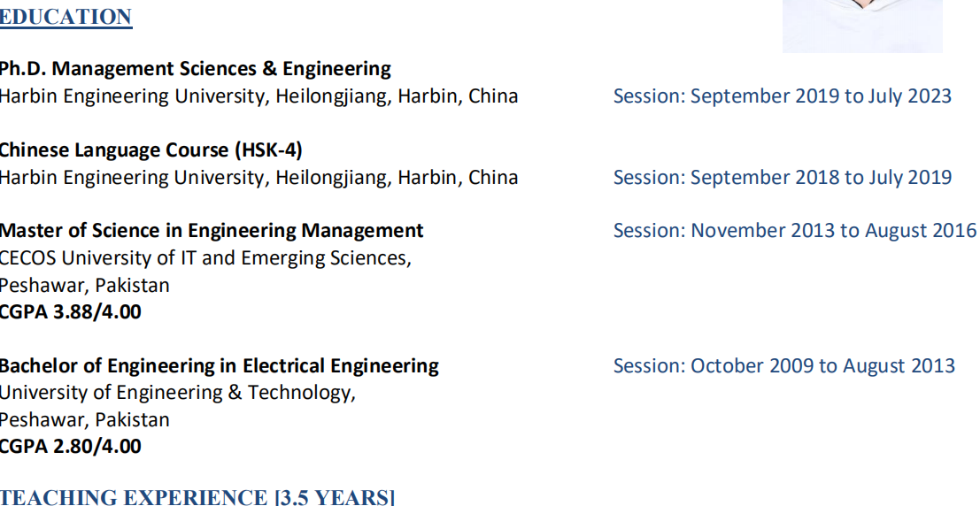Screen dimensions: 980x506
Task: Click the Chinese Language Course (HSK-4) title
Action: coord(150,149)
